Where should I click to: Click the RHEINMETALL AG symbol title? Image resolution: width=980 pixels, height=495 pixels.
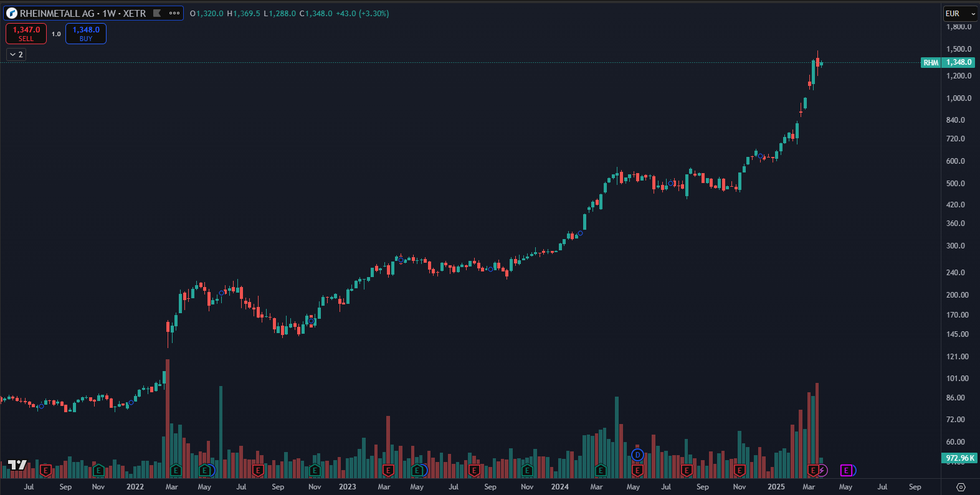click(x=83, y=13)
